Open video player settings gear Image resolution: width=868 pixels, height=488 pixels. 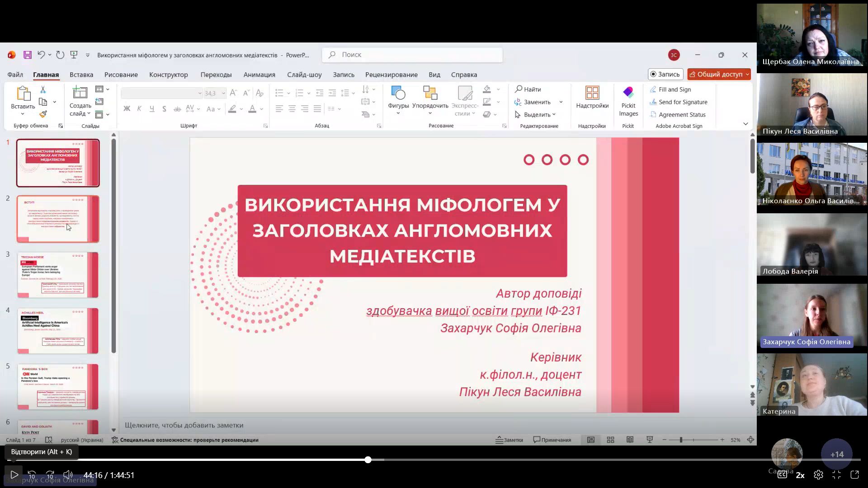click(818, 475)
